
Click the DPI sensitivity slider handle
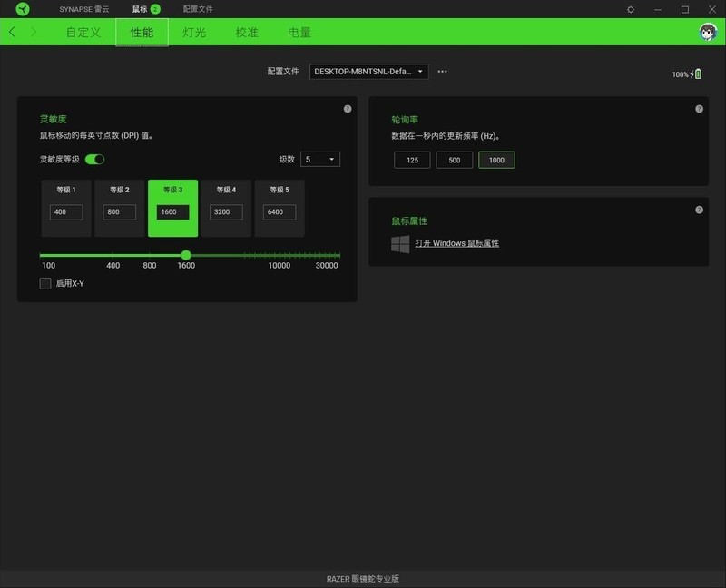(186, 255)
